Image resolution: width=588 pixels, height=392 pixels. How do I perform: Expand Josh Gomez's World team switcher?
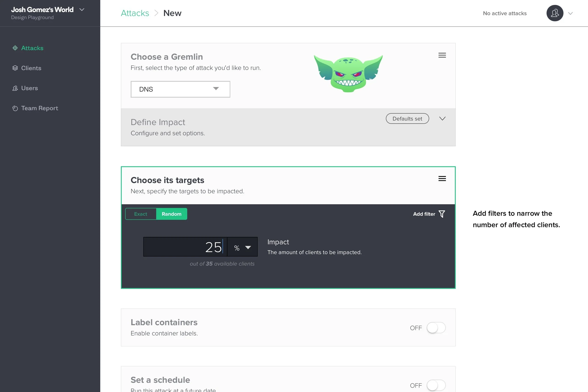coord(82,10)
